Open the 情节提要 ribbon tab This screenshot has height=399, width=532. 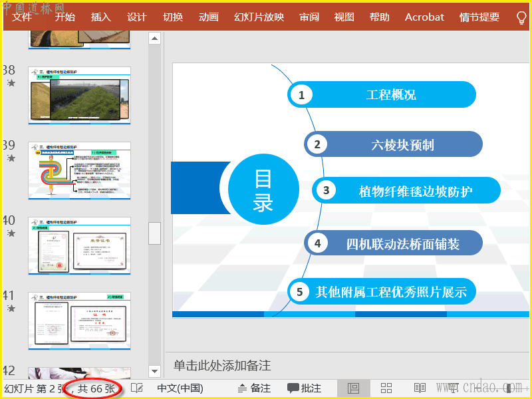(479, 17)
